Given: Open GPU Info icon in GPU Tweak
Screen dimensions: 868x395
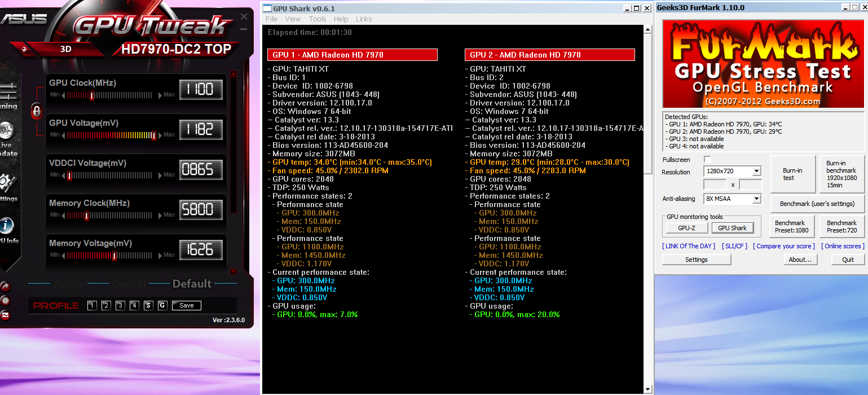Looking at the screenshot, I should 7,226.
